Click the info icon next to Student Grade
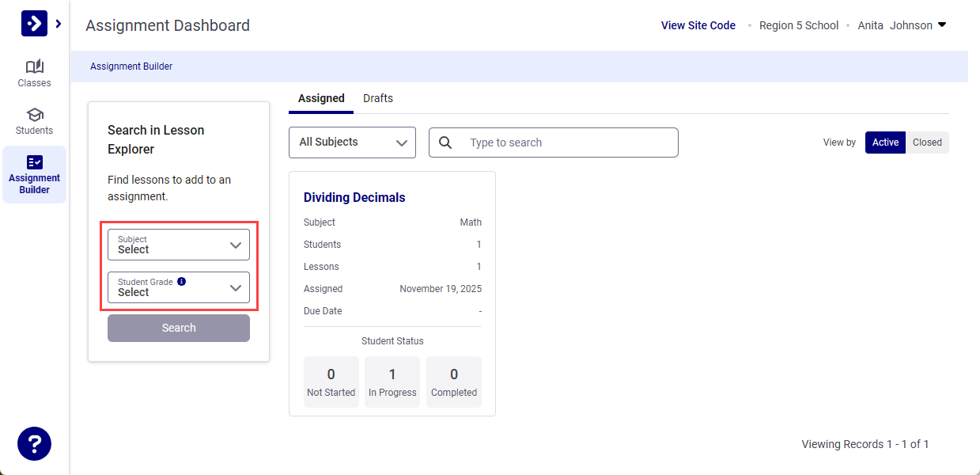The height and width of the screenshot is (475, 980). pyautogui.click(x=181, y=281)
